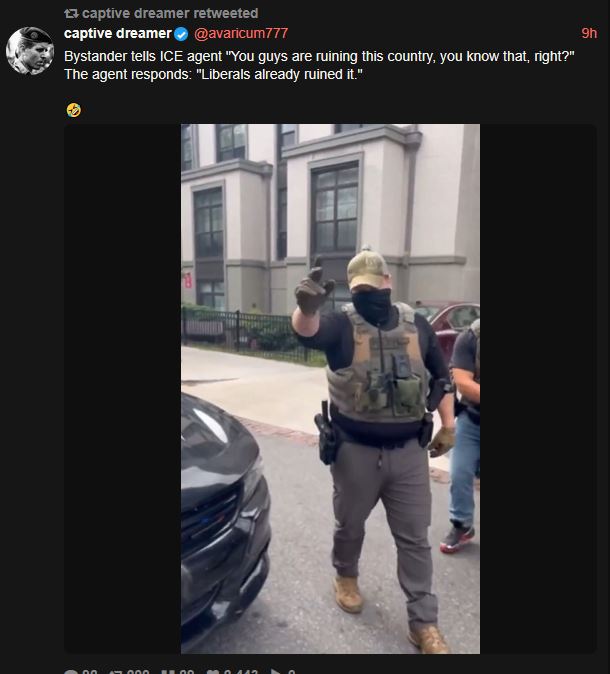Click the left black letterbox of the video
Viewport: 610px width, 674px height.
point(123,389)
